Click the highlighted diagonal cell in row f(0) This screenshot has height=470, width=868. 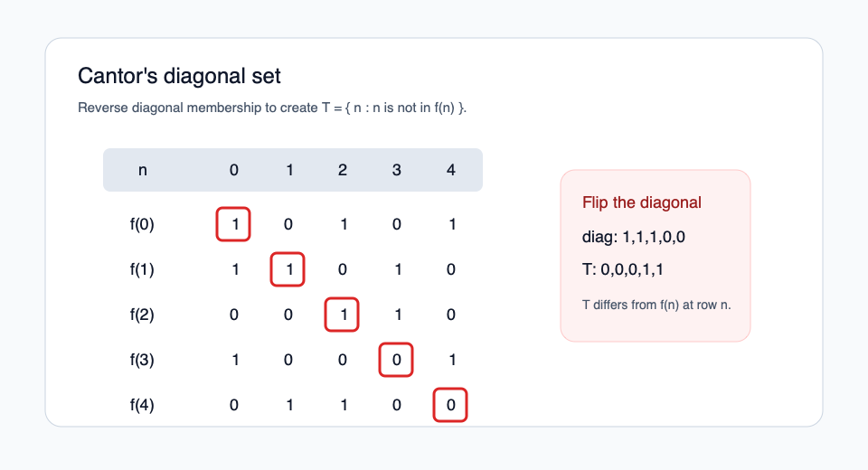pos(233,224)
